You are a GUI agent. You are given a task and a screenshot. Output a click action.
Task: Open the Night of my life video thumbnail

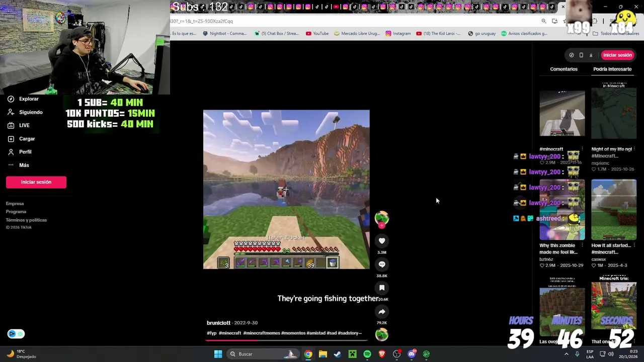point(614,112)
